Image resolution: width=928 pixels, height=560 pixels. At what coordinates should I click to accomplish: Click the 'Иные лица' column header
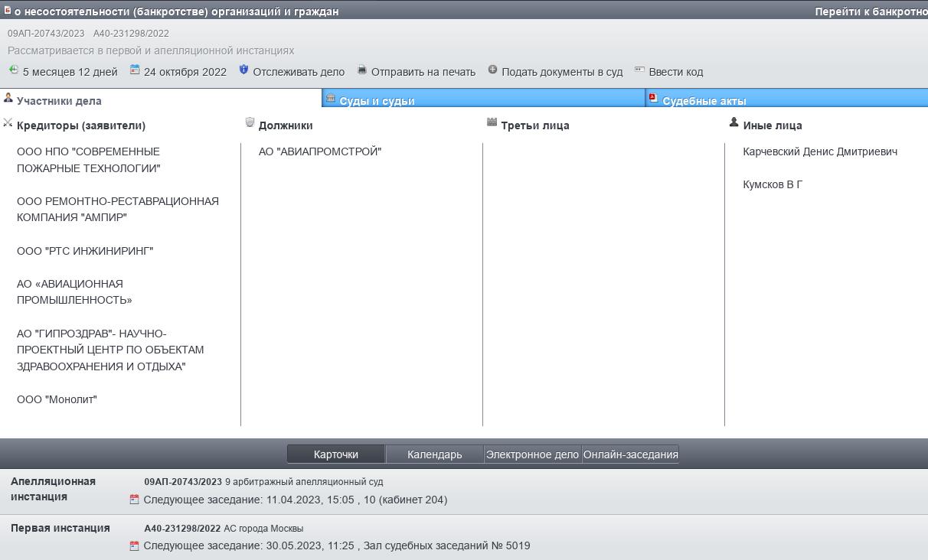773,125
